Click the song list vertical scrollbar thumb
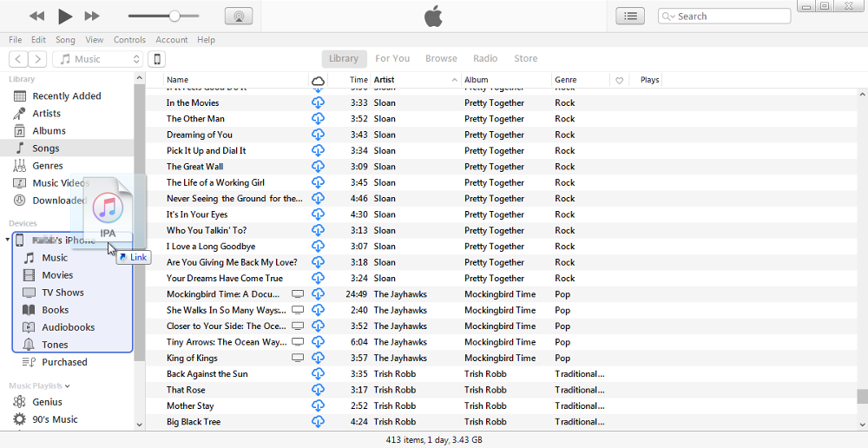This screenshot has width=868, height=448. click(x=861, y=397)
